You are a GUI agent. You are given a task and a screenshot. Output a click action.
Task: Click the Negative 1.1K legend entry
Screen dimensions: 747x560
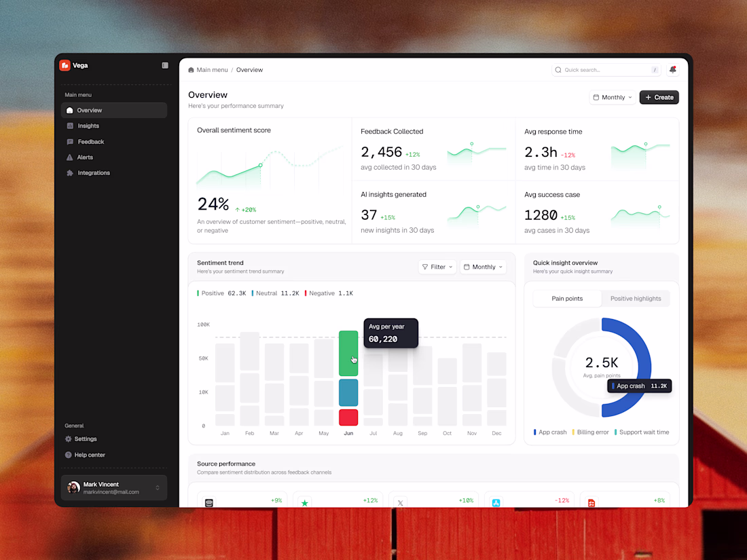tap(329, 293)
